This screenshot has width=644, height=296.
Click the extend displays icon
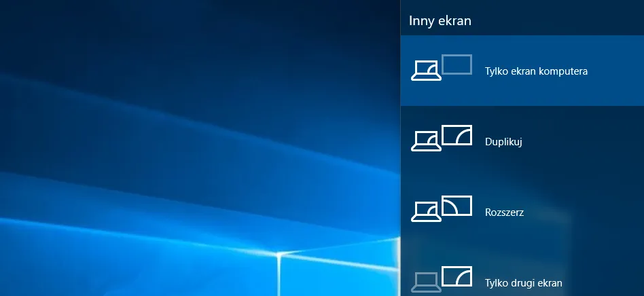(442, 208)
